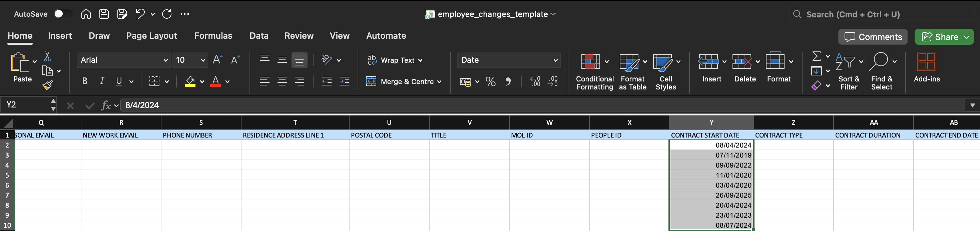Toggle Align Left horizontal alignment

[x=265, y=81]
